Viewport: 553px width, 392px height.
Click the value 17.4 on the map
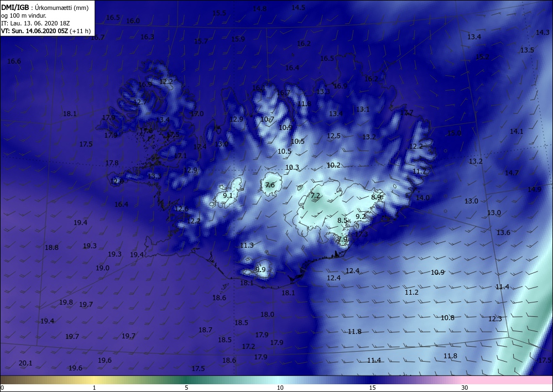coord(200,147)
